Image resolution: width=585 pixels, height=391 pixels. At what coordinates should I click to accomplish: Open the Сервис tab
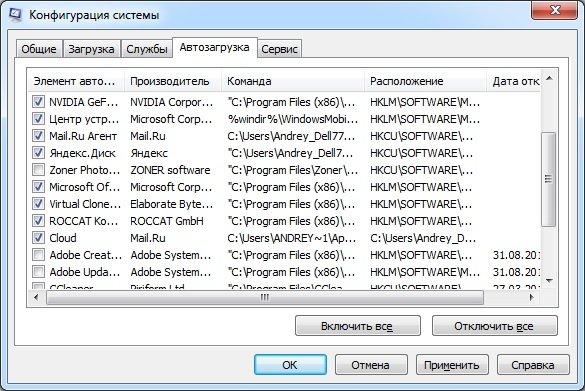[x=279, y=49]
